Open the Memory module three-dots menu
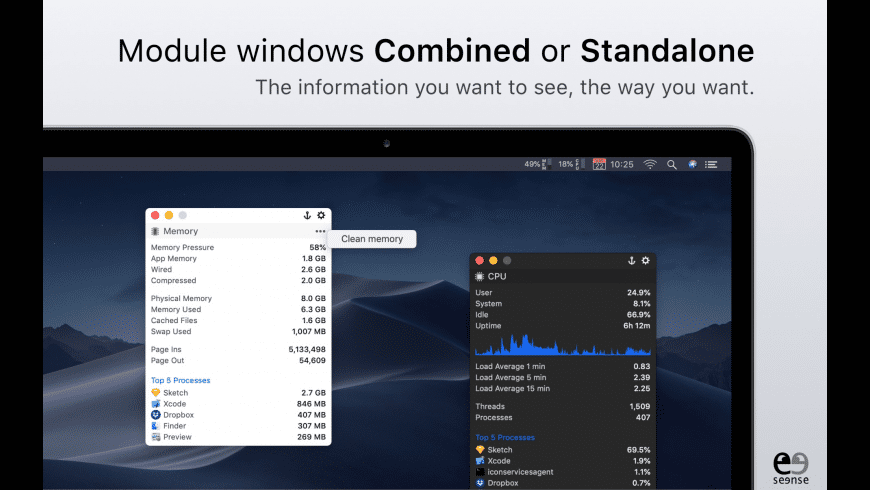Screen dimensions: 870x490 point(320,231)
